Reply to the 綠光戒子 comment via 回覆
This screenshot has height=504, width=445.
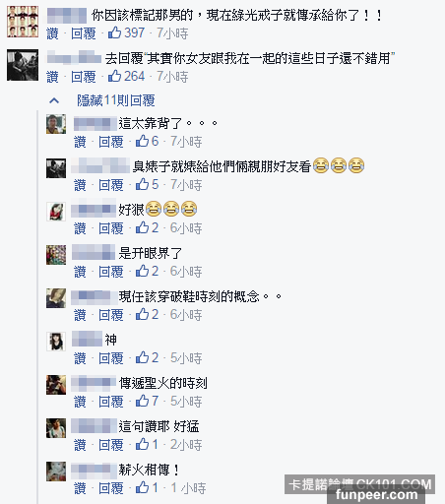coord(84,33)
